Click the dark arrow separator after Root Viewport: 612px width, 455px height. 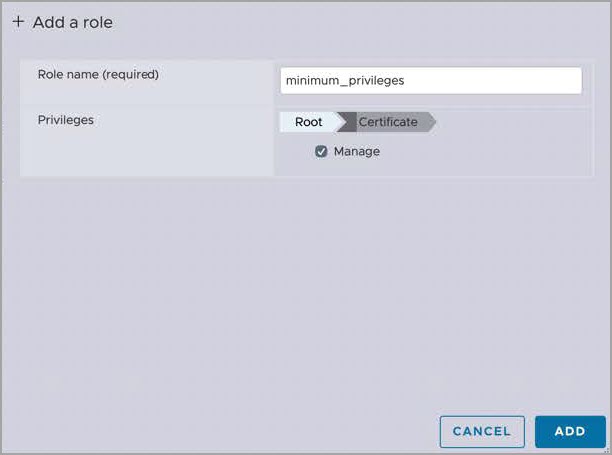(346, 122)
